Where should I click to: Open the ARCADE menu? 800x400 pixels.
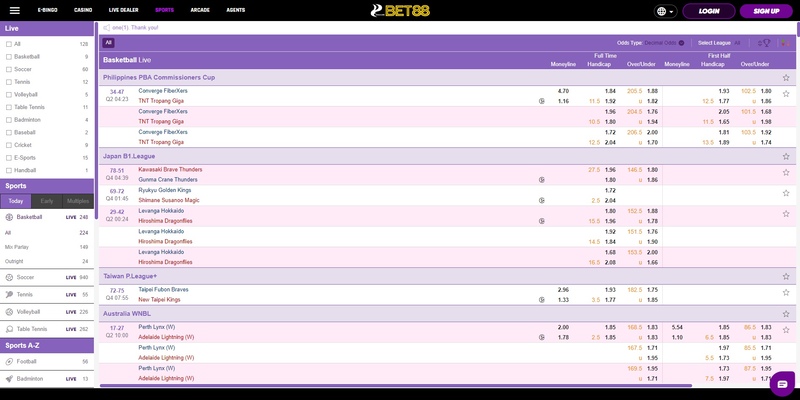tap(200, 10)
